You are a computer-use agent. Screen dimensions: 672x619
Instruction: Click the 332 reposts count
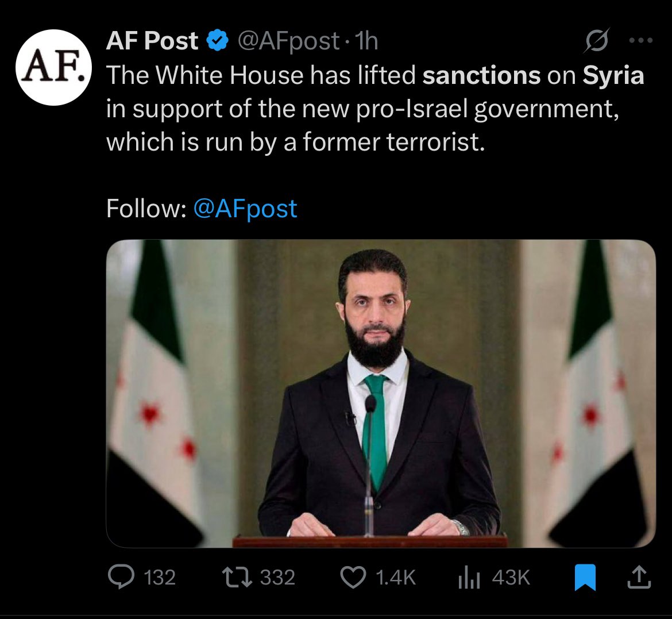277,578
